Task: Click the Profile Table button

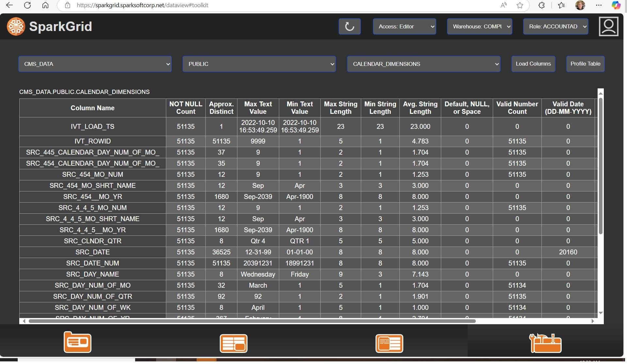Action: point(585,64)
